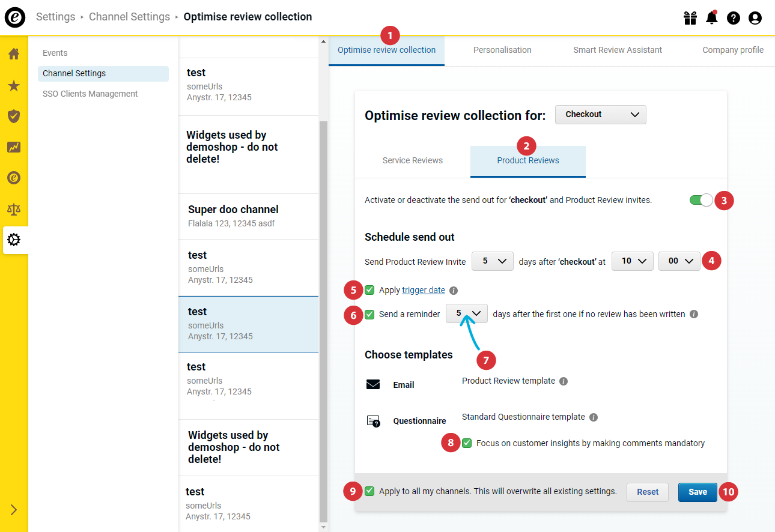
Task: Click the channel list scrollbar thumb
Action: click(x=323, y=321)
